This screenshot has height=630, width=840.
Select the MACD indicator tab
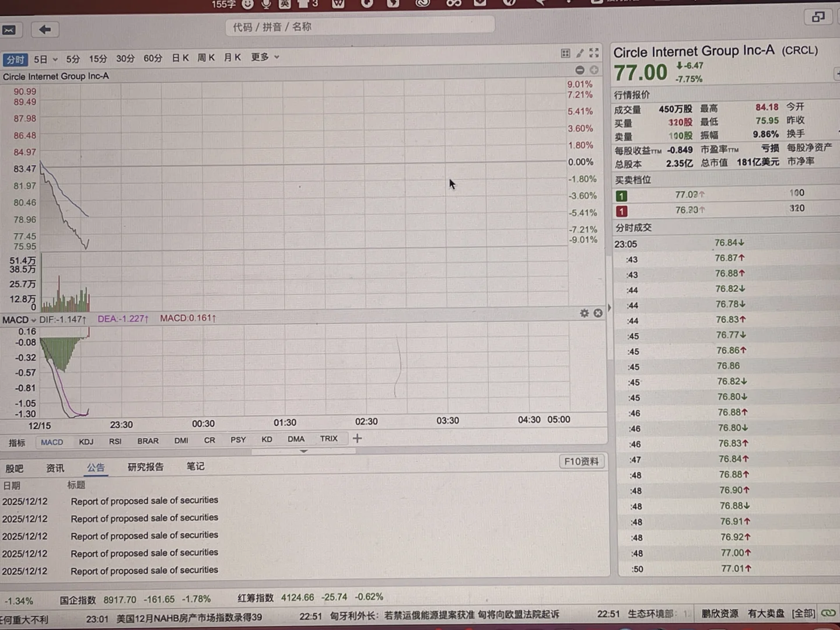click(52, 442)
